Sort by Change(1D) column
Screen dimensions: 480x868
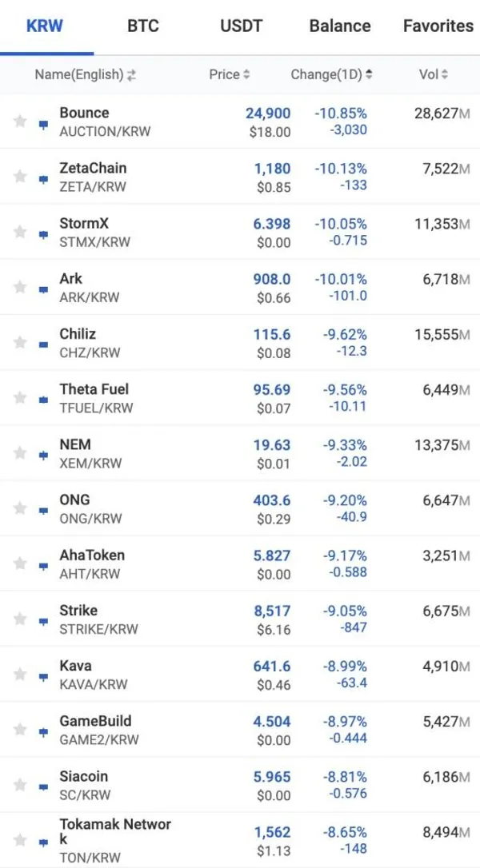pos(331,74)
